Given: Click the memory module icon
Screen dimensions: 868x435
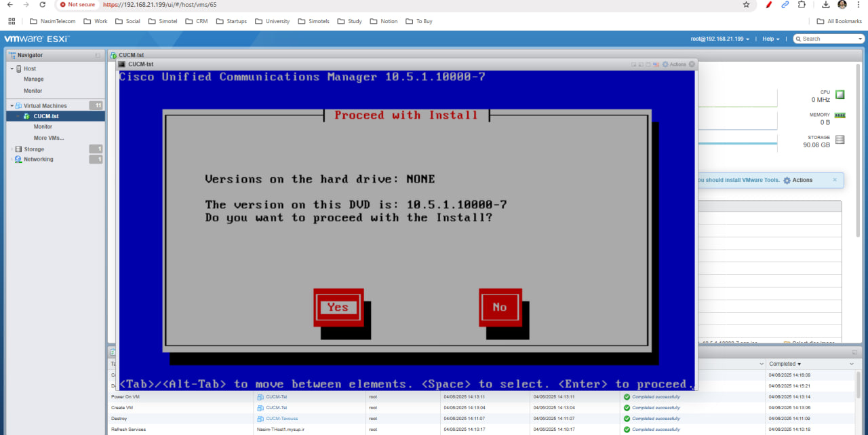Looking at the screenshot, I should 840,115.
